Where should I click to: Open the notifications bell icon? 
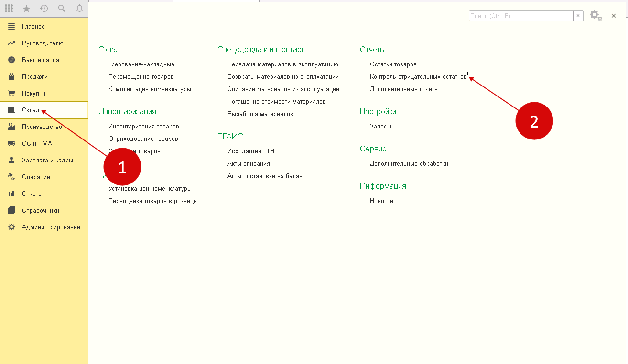[x=79, y=9]
